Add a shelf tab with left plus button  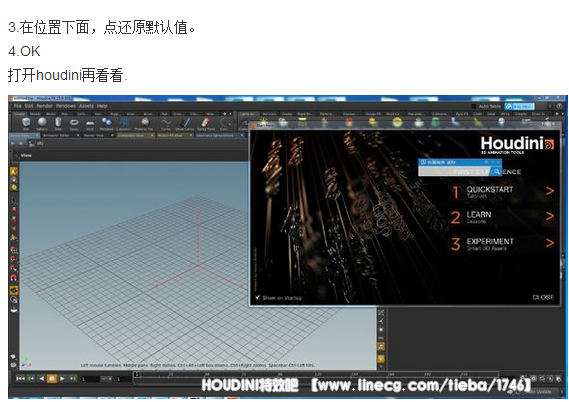[225, 114]
